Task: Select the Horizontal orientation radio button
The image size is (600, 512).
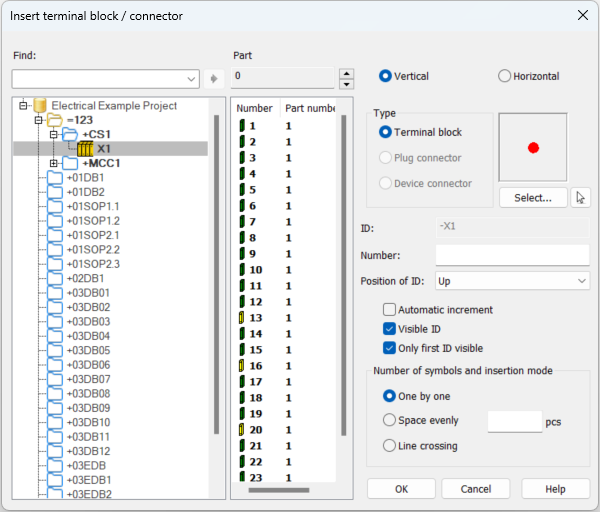Action: pos(505,76)
